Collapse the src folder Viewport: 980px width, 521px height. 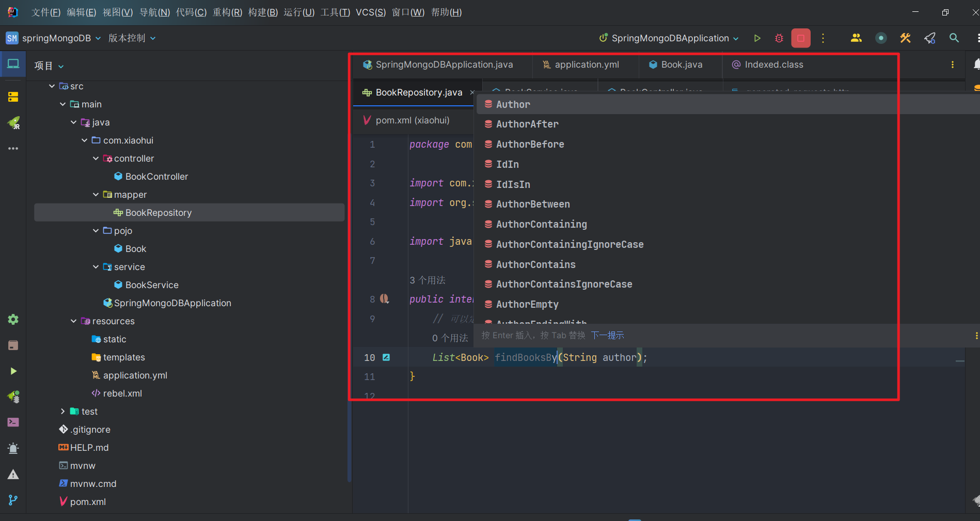tap(52, 86)
